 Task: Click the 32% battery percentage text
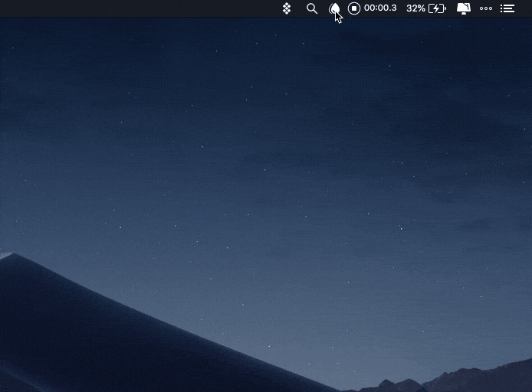[x=415, y=8]
